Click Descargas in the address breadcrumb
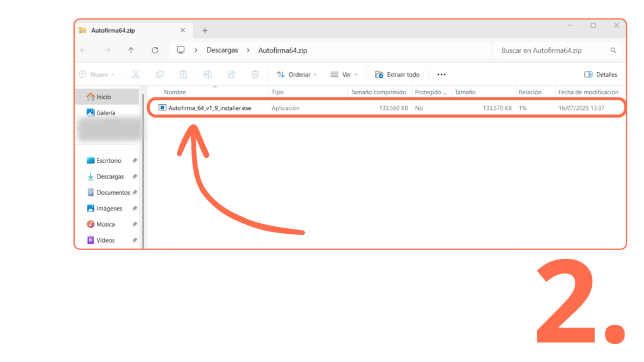The height and width of the screenshot is (362, 644). click(x=222, y=50)
